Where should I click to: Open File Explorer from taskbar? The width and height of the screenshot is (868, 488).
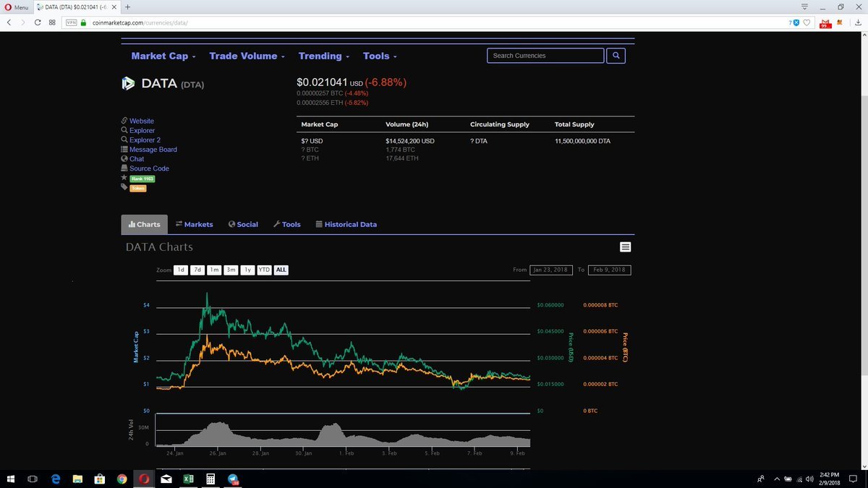click(77, 479)
